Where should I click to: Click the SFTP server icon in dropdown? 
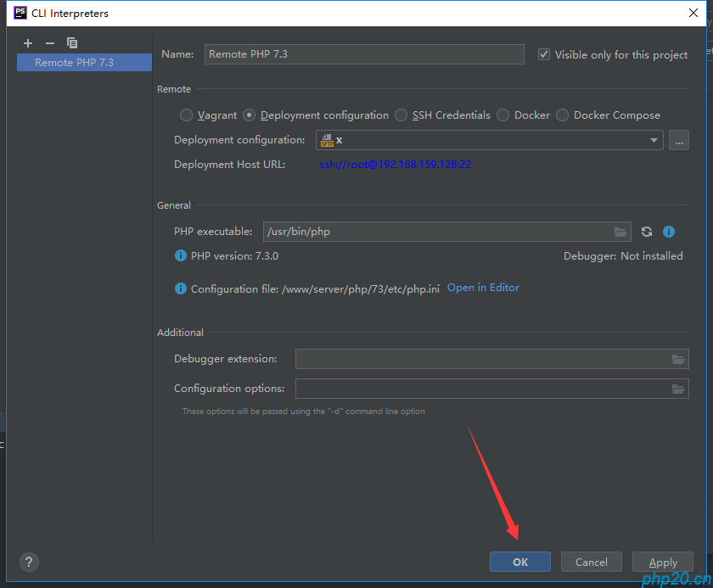327,140
